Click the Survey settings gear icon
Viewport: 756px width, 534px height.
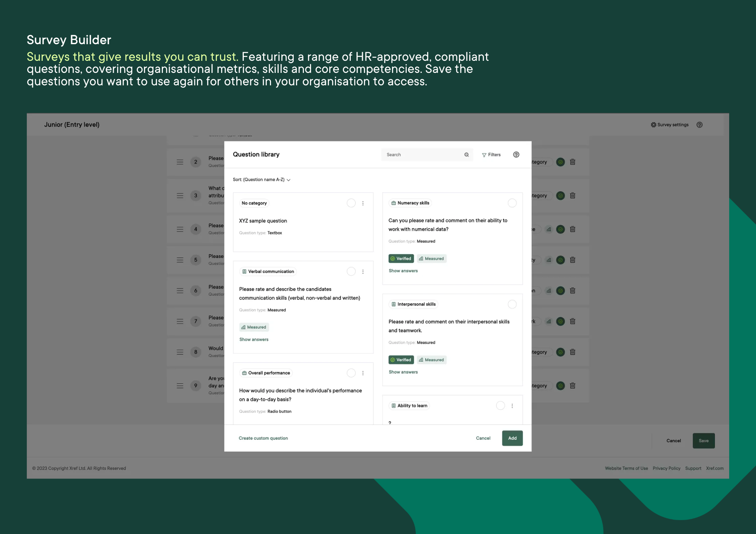(x=654, y=124)
